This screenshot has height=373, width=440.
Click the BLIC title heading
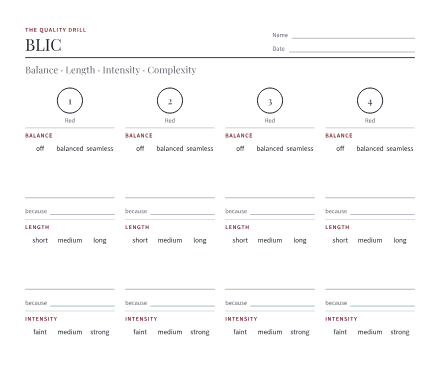coord(43,45)
